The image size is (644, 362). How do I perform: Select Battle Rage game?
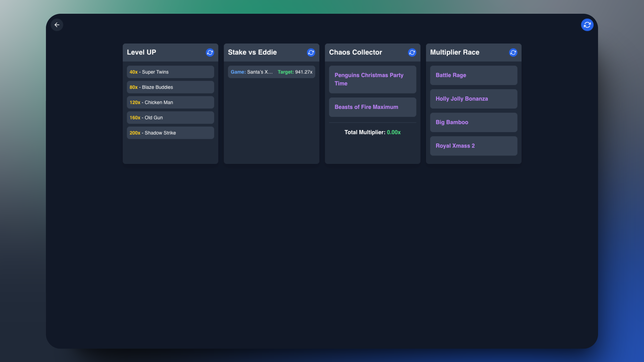pos(473,75)
